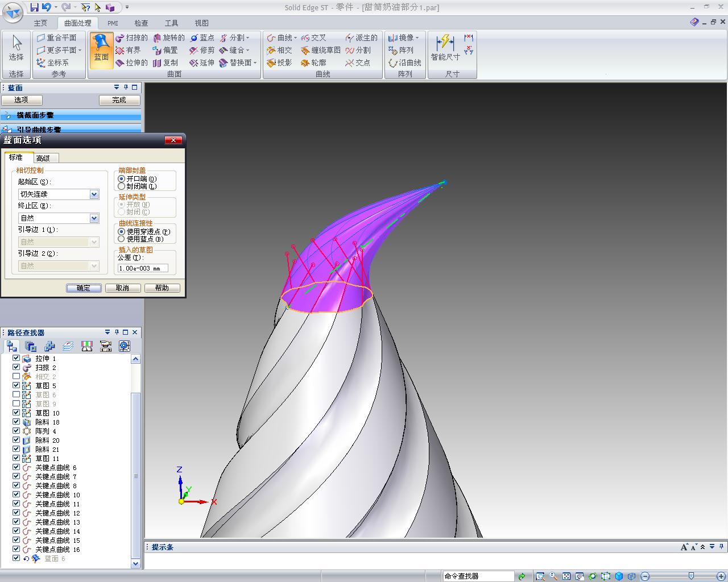The height and width of the screenshot is (582, 728).
Task: Save the document from quick access toolbar
Action: pos(35,7)
